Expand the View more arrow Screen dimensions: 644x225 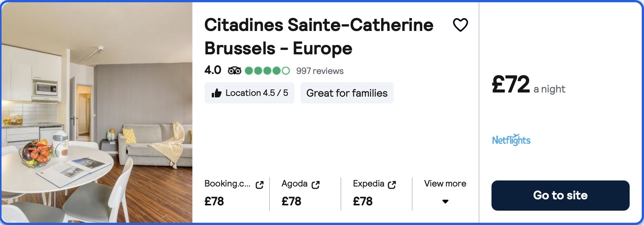[445, 202]
